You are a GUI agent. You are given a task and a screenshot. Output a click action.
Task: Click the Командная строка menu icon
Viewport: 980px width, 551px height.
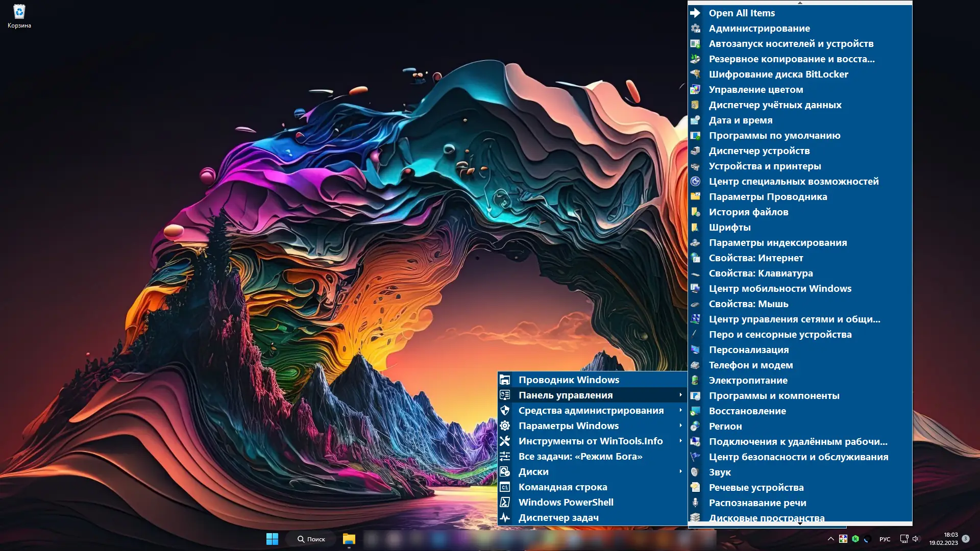click(x=505, y=487)
